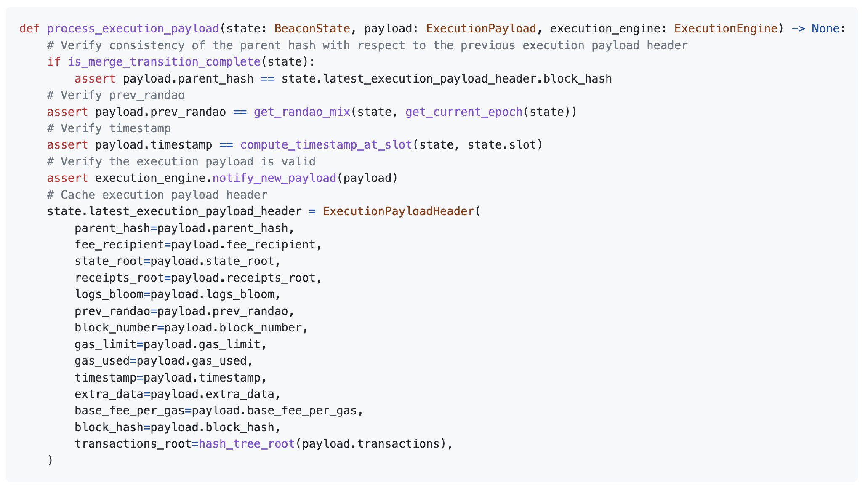Click the 'Cache execution payload header' comment

[x=157, y=195]
